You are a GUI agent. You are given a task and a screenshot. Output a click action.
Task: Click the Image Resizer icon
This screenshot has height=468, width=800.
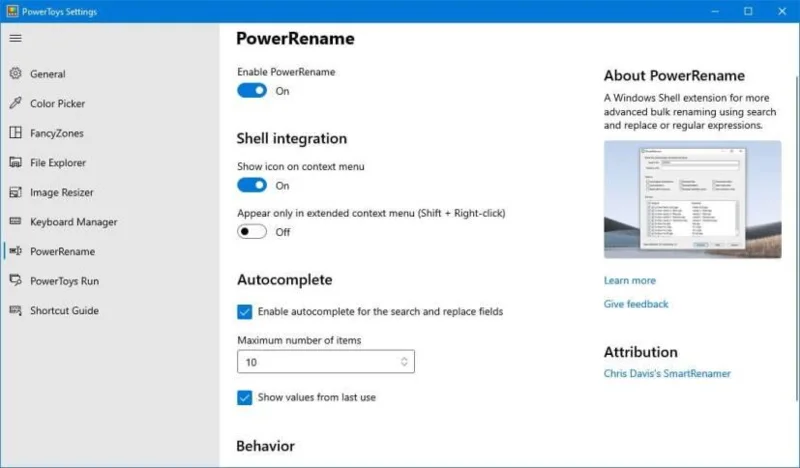pyautogui.click(x=15, y=192)
